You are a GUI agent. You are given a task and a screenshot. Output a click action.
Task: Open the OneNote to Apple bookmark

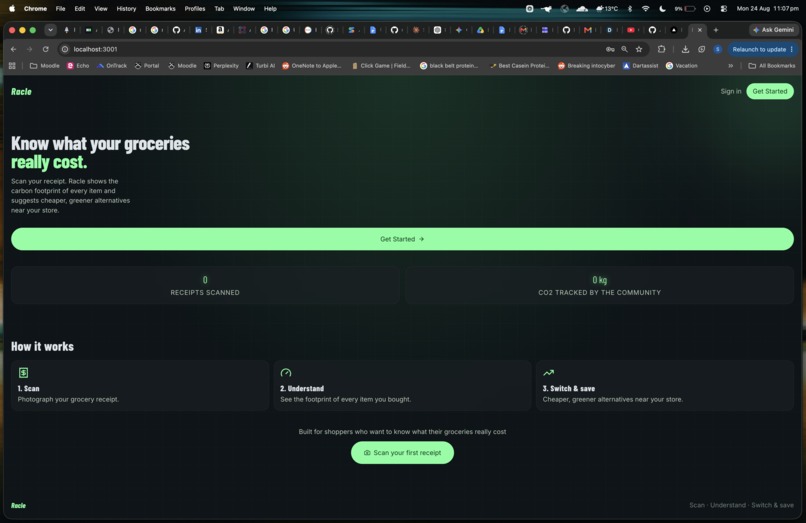(312, 66)
